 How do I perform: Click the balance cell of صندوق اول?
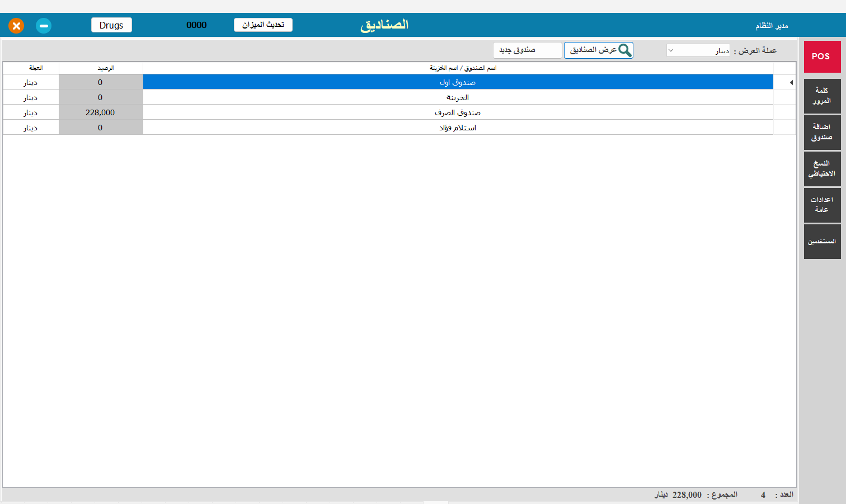101,82
